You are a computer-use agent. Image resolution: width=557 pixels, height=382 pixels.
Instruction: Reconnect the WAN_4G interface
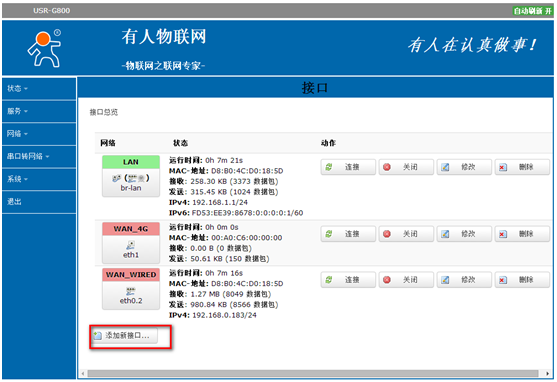click(348, 234)
